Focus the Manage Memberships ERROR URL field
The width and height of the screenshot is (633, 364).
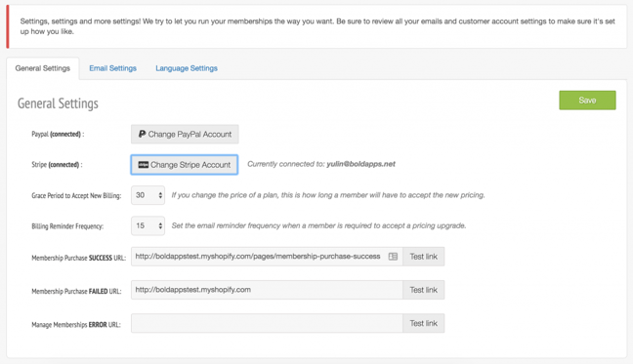267,323
